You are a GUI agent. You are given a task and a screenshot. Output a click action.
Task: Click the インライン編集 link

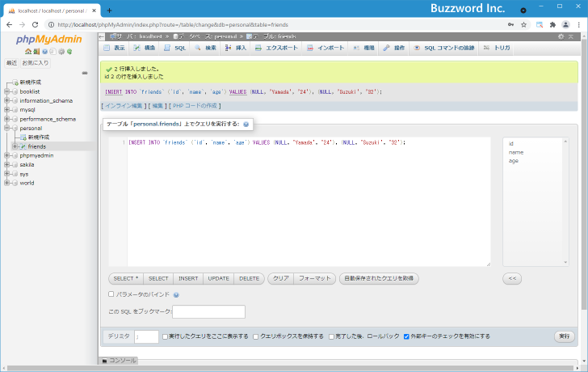(122, 105)
